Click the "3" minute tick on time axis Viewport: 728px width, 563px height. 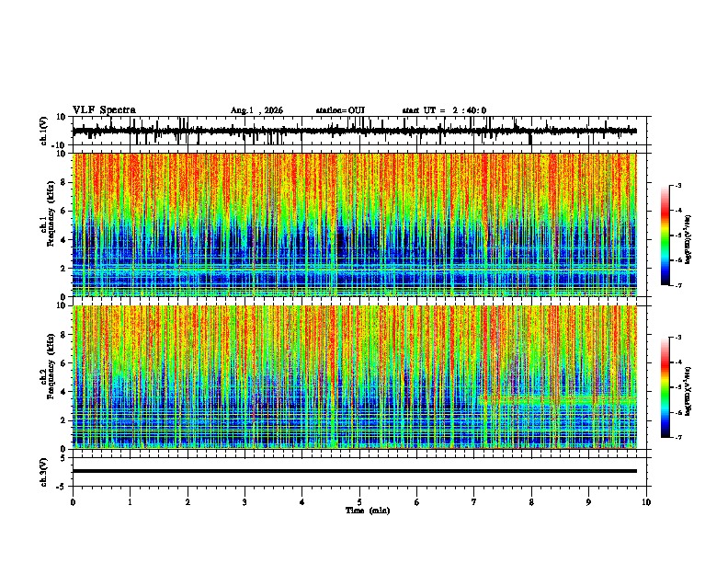coord(245,502)
